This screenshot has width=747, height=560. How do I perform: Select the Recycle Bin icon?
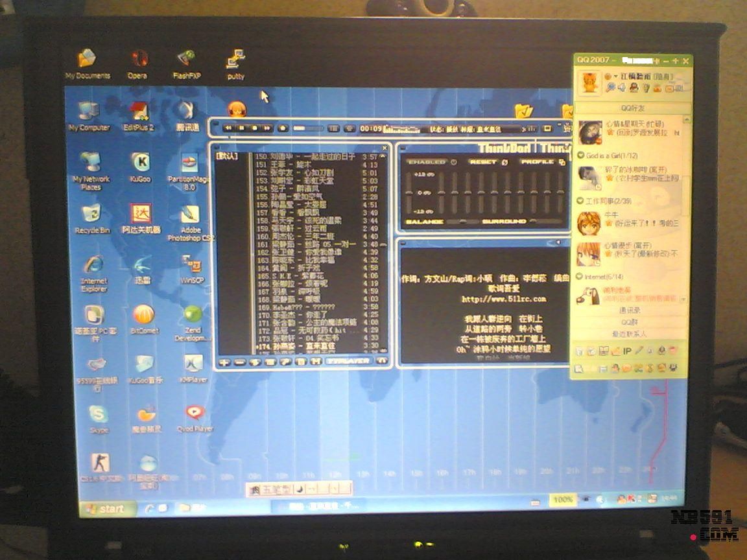click(x=92, y=219)
